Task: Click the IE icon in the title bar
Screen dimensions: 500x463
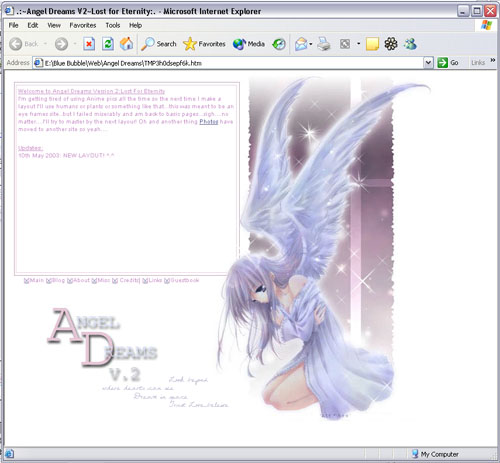Action: tap(9, 11)
